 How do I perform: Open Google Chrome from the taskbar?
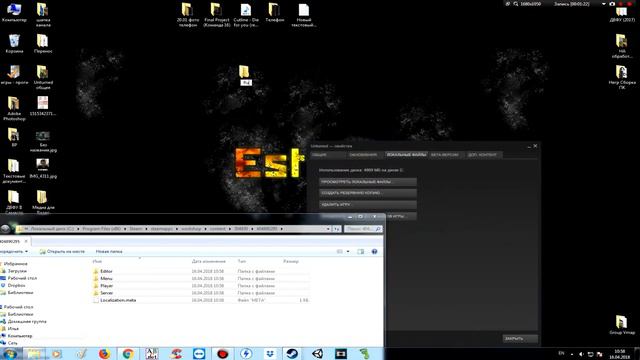coord(128,353)
